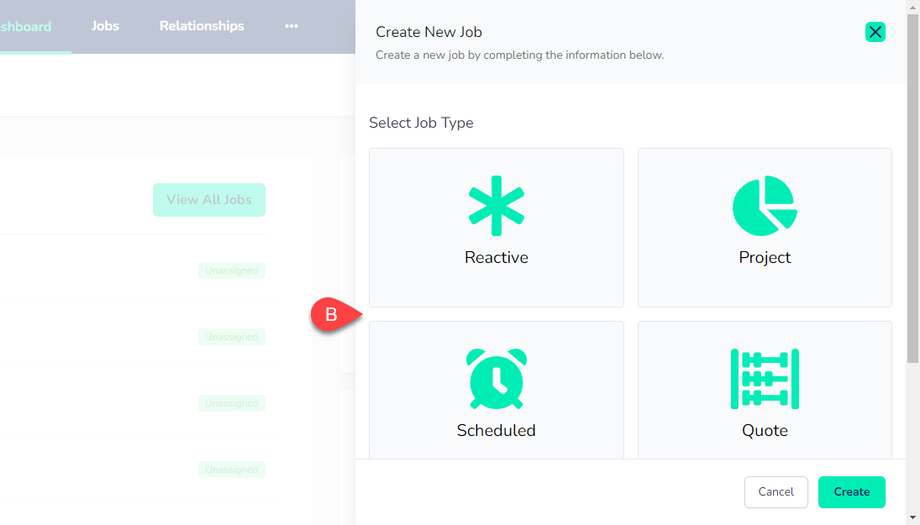Click the bottom Unassigned badge
920x525 pixels.
232,469
